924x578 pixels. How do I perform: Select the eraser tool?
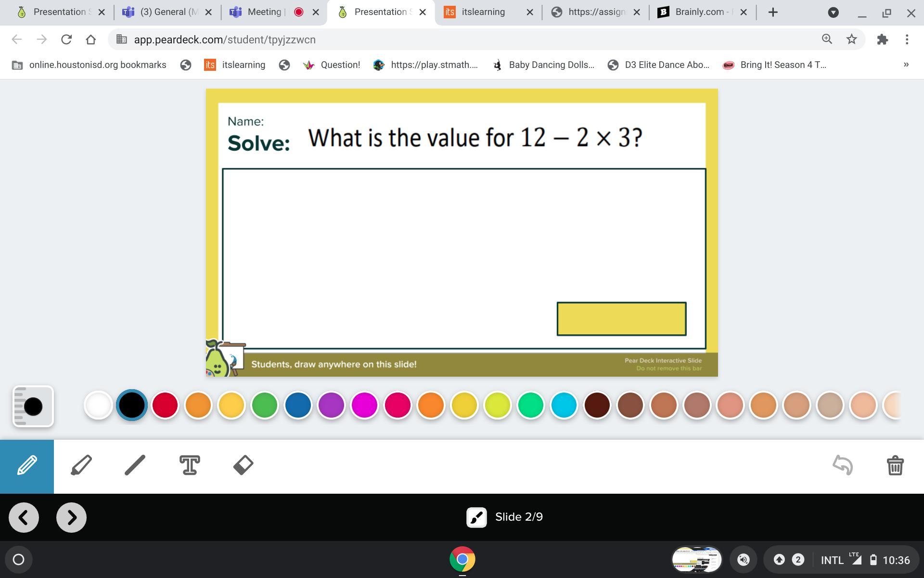[x=243, y=466]
